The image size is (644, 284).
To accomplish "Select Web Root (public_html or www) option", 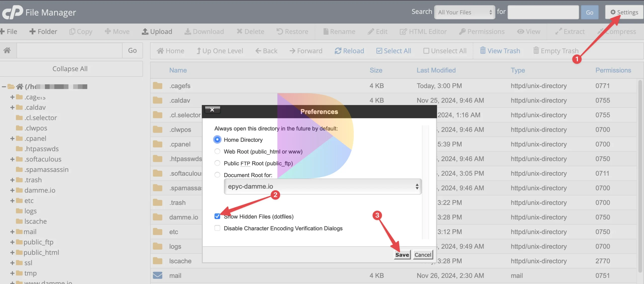I will 217,151.
